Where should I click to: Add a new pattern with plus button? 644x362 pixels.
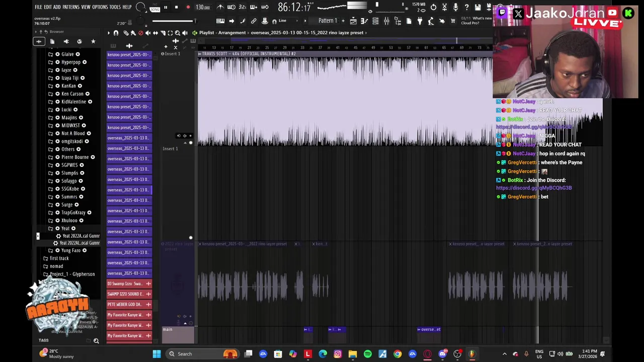[x=343, y=21]
